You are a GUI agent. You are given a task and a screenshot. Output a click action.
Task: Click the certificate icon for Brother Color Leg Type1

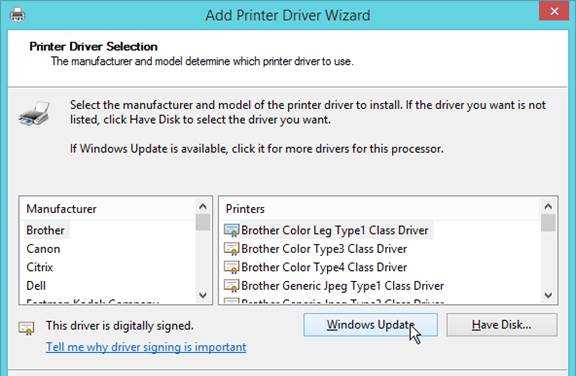click(x=231, y=230)
